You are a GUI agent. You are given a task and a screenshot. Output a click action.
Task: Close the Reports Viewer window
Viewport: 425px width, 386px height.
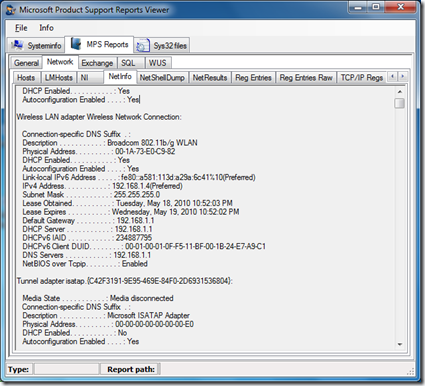401,7
